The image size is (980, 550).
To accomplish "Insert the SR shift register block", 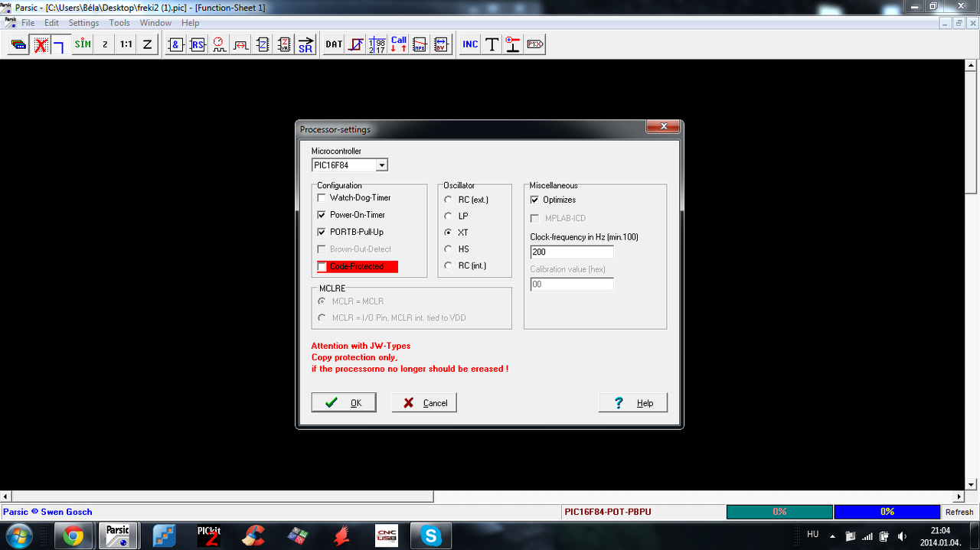I will (305, 44).
